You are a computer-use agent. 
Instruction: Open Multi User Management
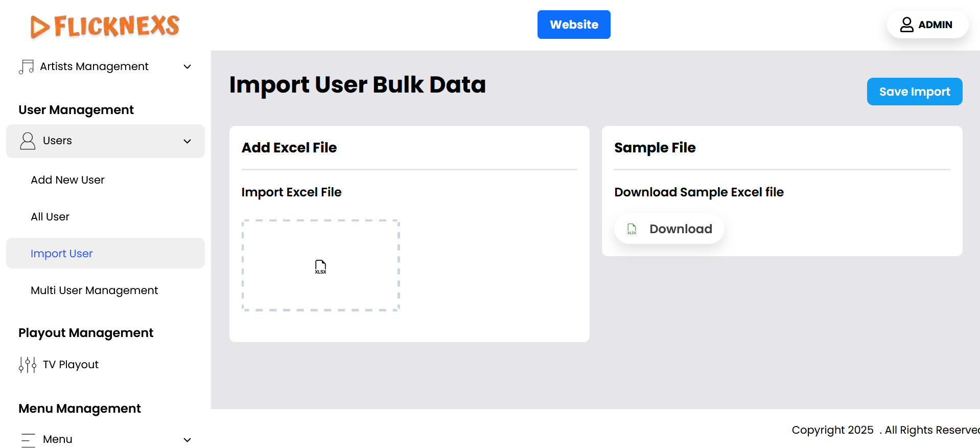coord(95,290)
